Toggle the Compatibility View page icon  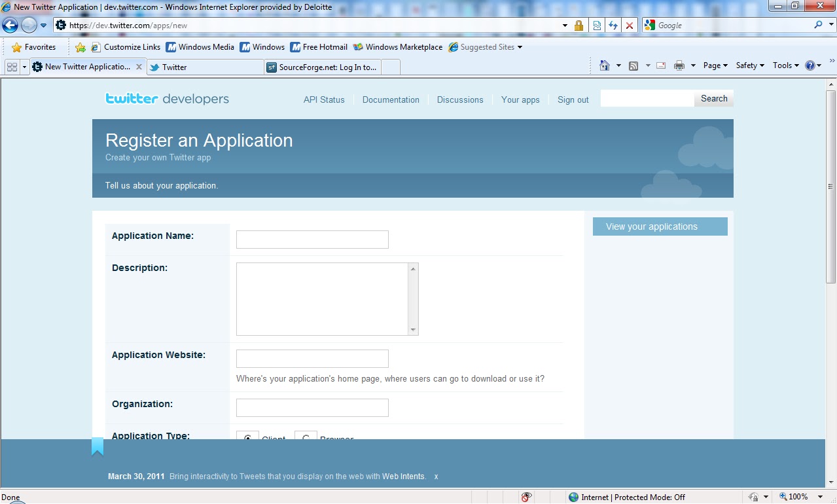(597, 26)
